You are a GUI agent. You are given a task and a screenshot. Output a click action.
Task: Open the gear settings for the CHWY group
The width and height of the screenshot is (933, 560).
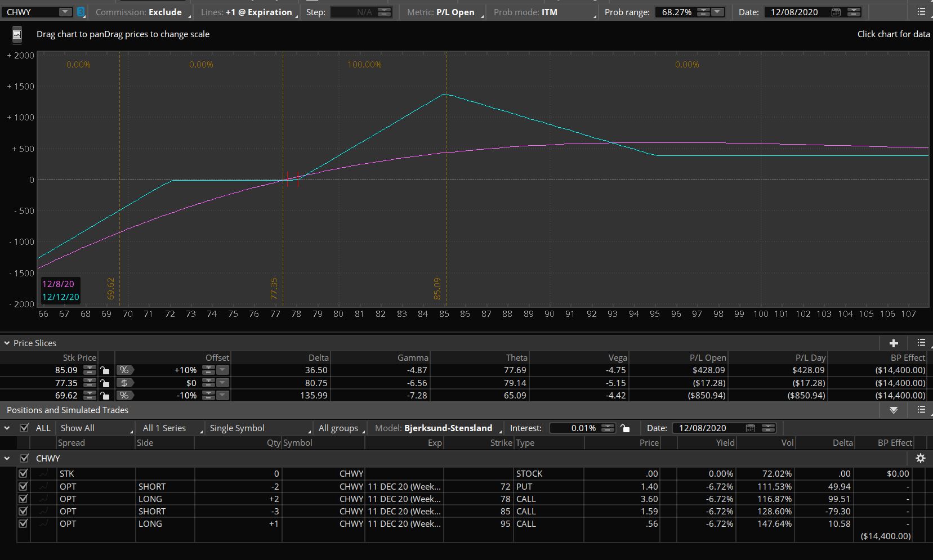921,458
